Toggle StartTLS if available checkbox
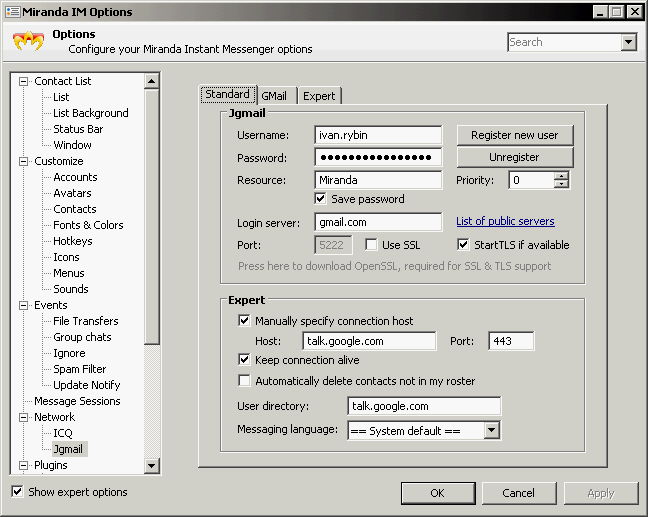The image size is (648, 517). tap(463, 245)
